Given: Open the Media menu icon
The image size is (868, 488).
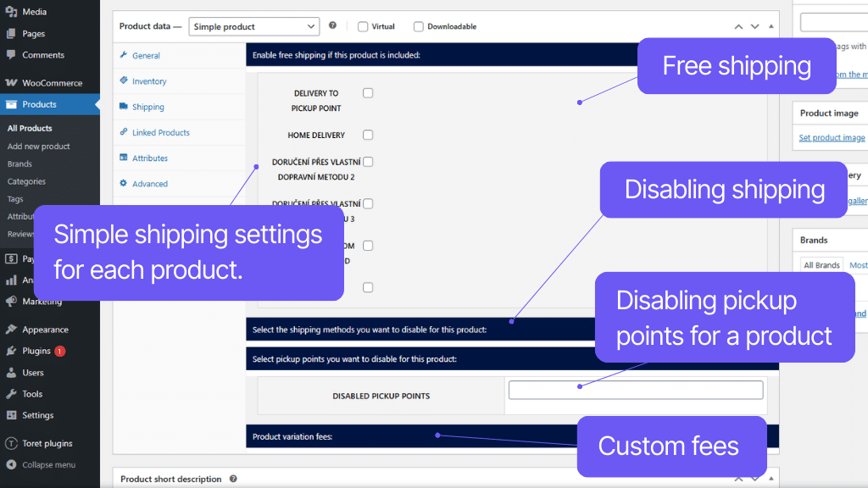Looking at the screenshot, I should (x=11, y=12).
